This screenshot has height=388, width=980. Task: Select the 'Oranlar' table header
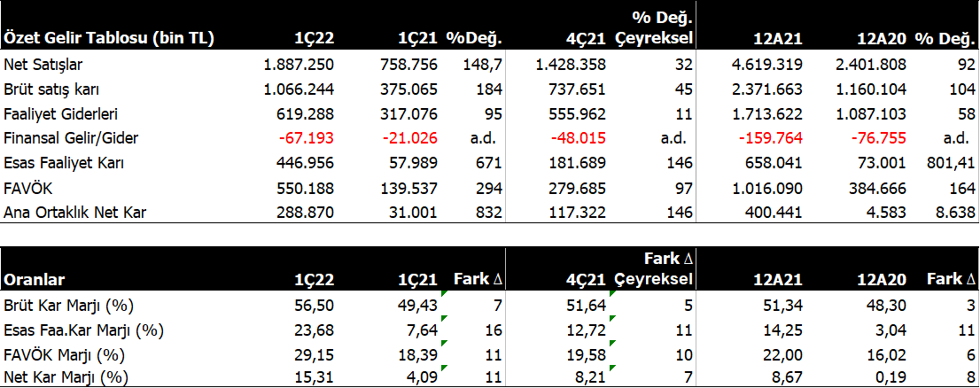point(35,279)
